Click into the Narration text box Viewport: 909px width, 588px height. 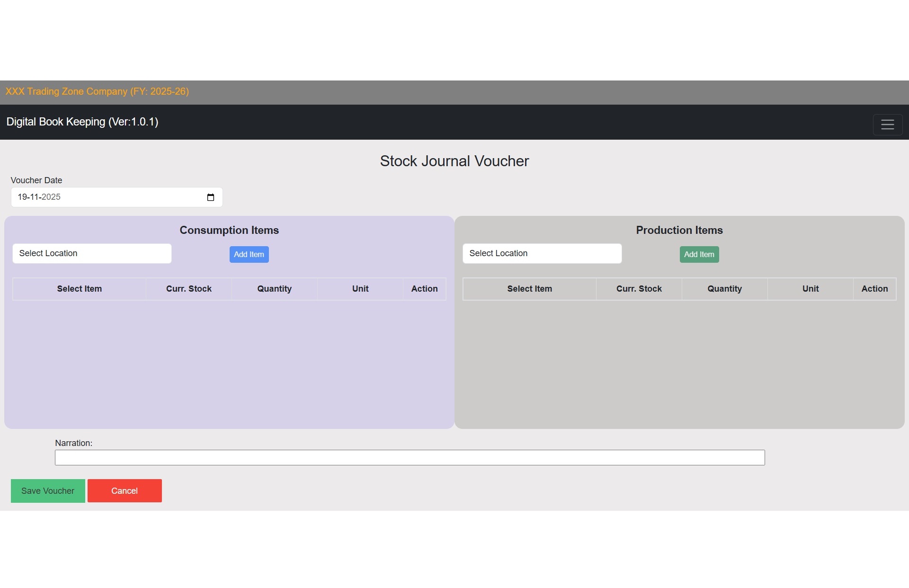[410, 458]
